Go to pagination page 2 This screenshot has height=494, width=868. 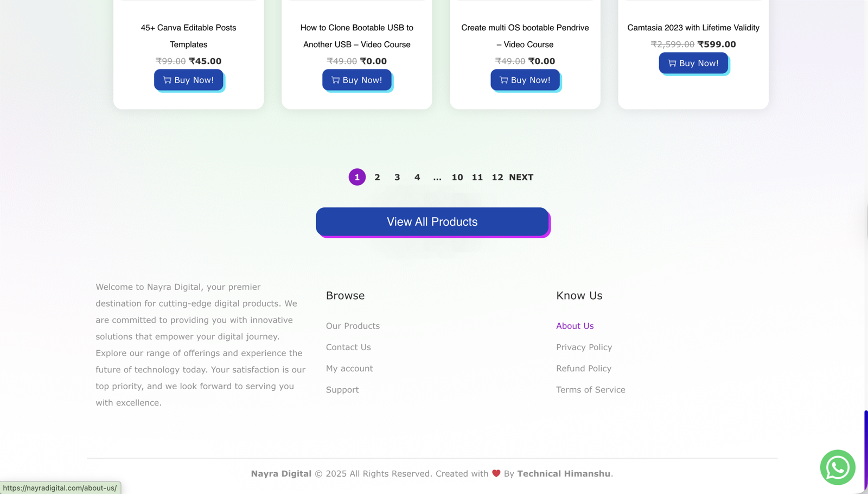coord(377,178)
